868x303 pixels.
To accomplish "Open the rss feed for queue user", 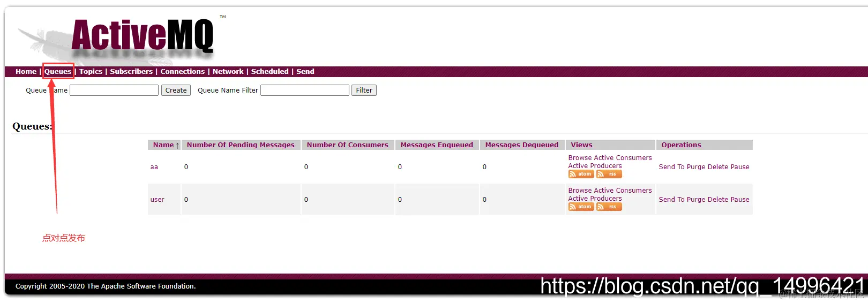I will pyautogui.click(x=609, y=207).
